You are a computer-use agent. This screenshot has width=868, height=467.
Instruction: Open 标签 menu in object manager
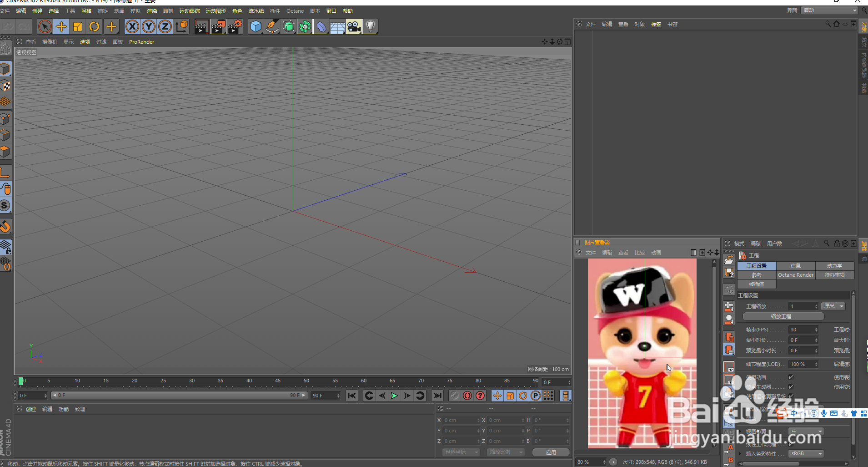point(656,24)
